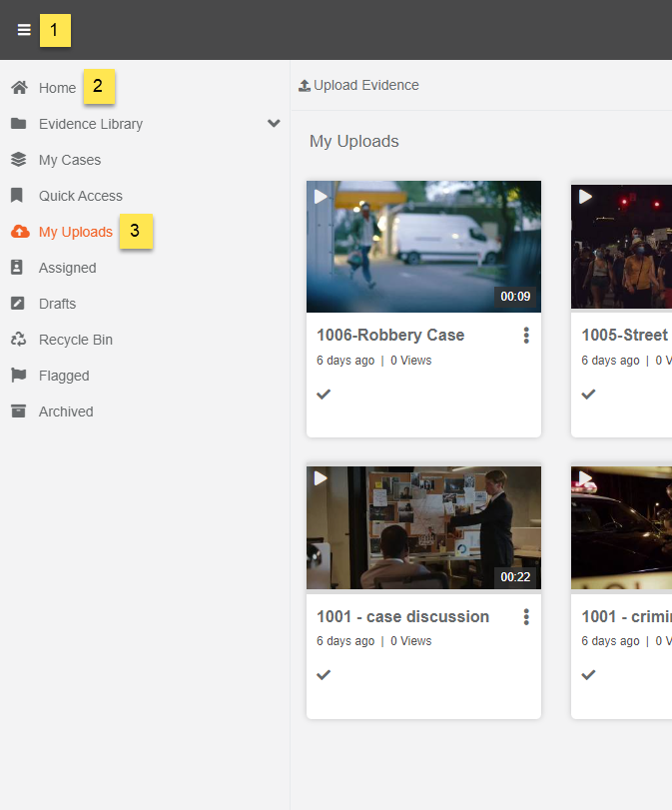Open the 1006-Robbery Case title link
Image resolution: width=672 pixels, height=810 pixels.
tap(390, 335)
